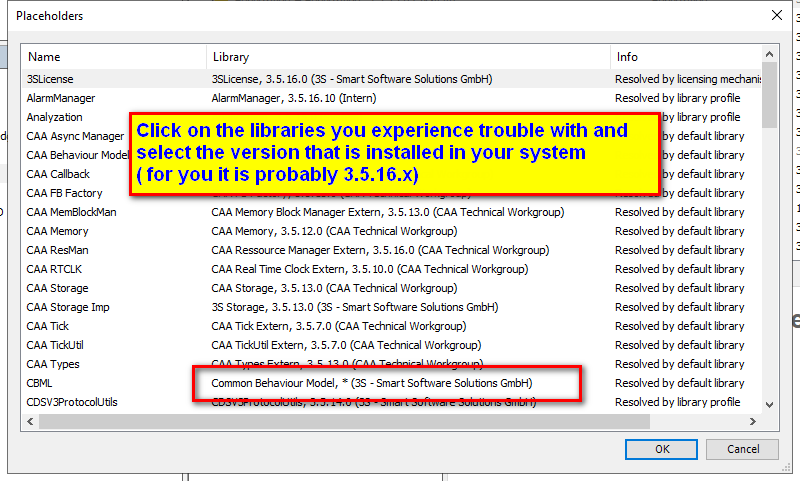The width and height of the screenshot is (800, 481).
Task: Select the CBML Common Behaviour Model library cell
Action: pyautogui.click(x=371, y=383)
